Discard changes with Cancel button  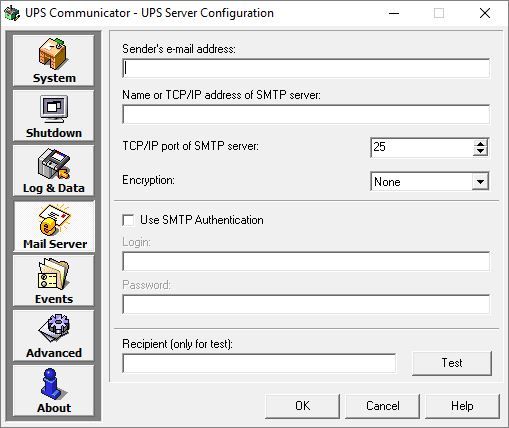[x=382, y=406]
